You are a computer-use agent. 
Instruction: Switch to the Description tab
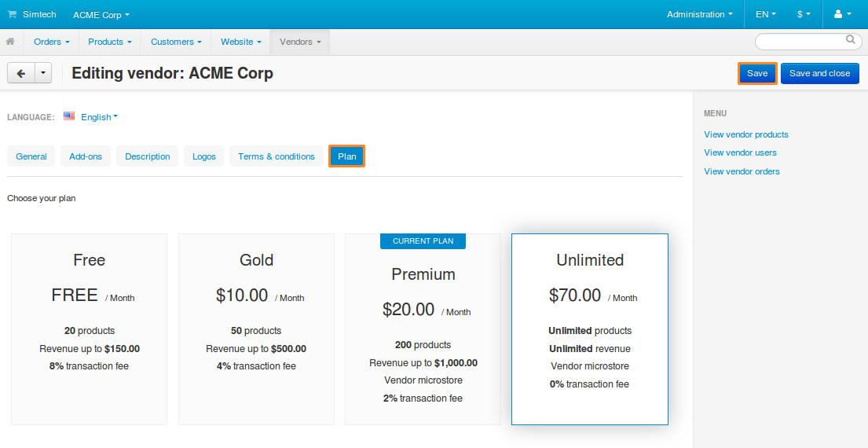147,156
